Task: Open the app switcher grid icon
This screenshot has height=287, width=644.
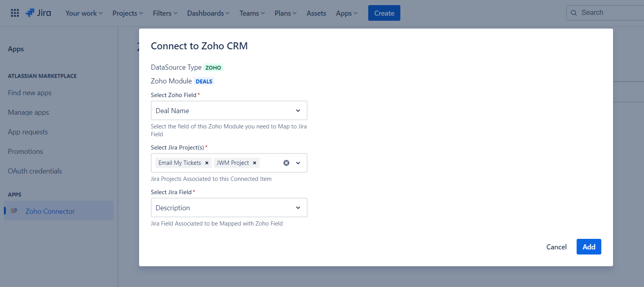Action: click(15, 13)
